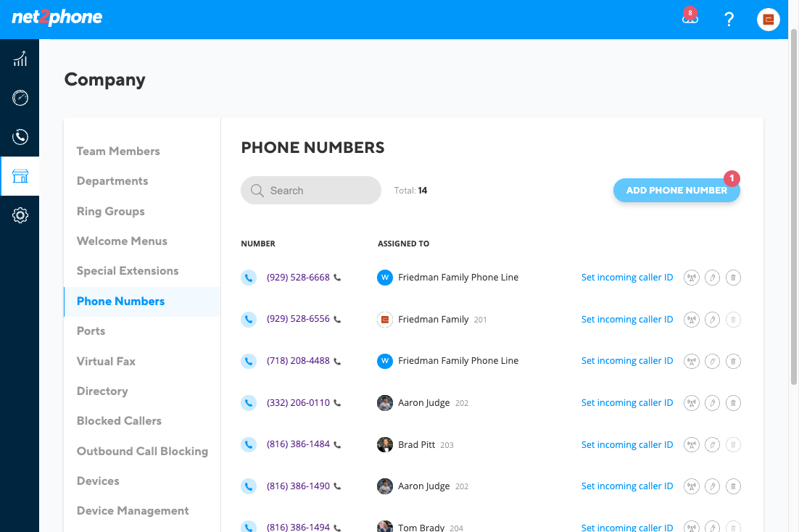Click the blue phone icon beside (929) 528-6668
The image size is (799, 532).
249,278
